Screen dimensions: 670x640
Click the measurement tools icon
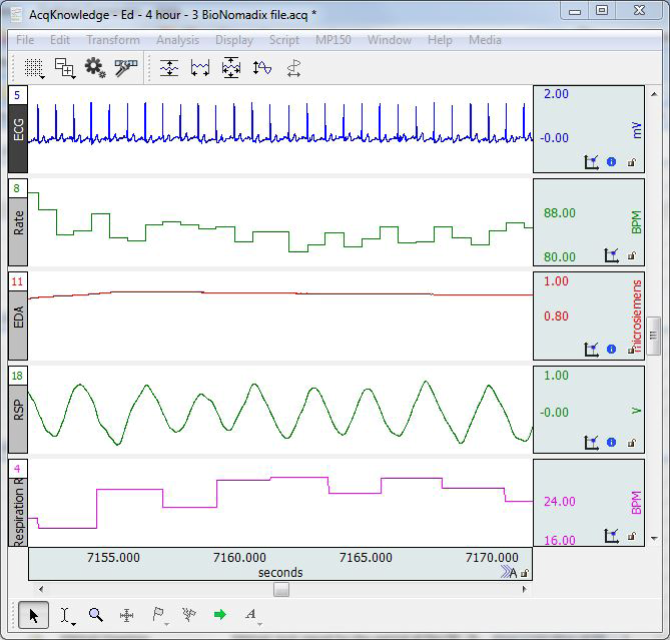tap(126, 68)
